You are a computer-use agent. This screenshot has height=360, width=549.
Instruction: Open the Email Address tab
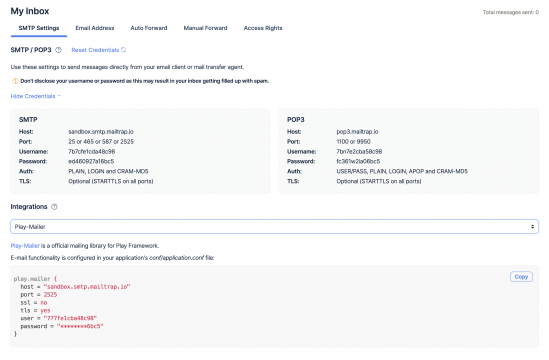tap(95, 28)
